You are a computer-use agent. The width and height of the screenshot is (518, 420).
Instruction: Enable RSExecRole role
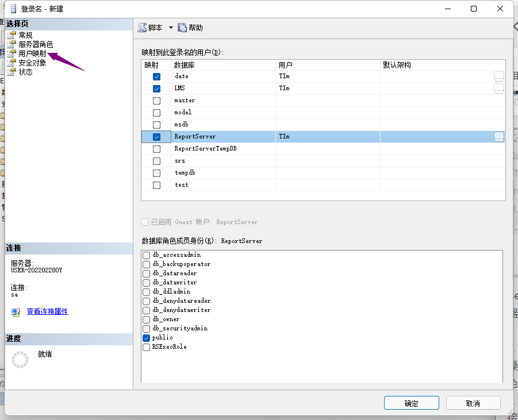coord(147,348)
